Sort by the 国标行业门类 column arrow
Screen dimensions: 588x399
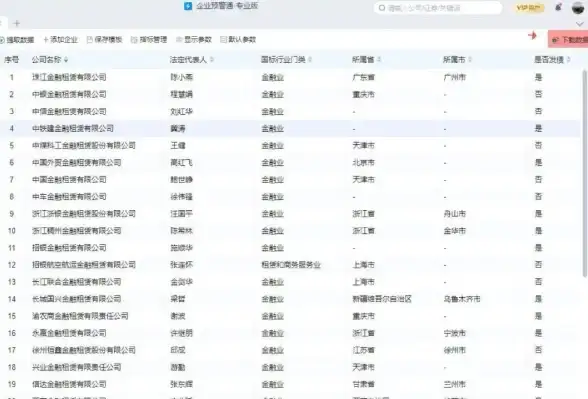pyautogui.click(x=310, y=60)
